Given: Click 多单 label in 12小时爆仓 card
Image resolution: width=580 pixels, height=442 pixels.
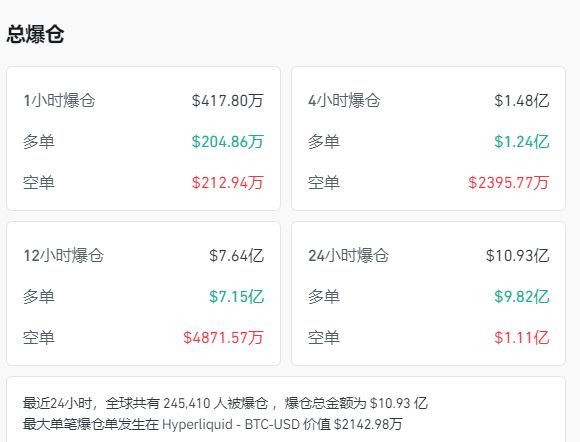Looking at the screenshot, I should 39,297.
